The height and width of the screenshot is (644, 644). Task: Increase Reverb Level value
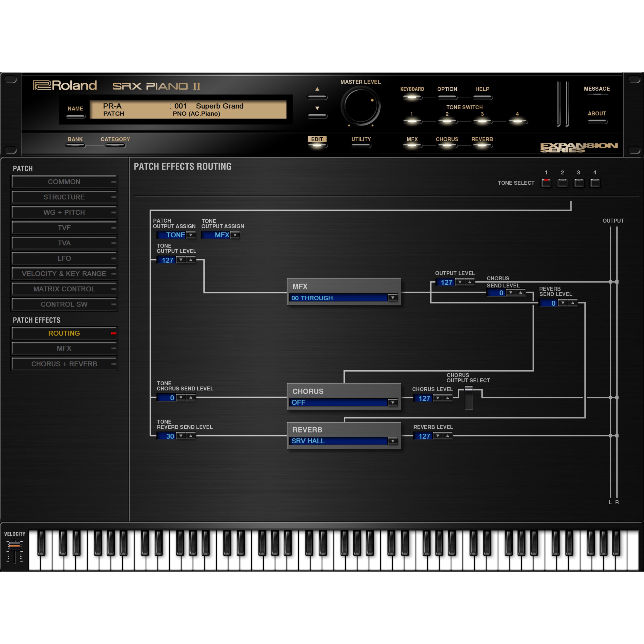[x=448, y=436]
